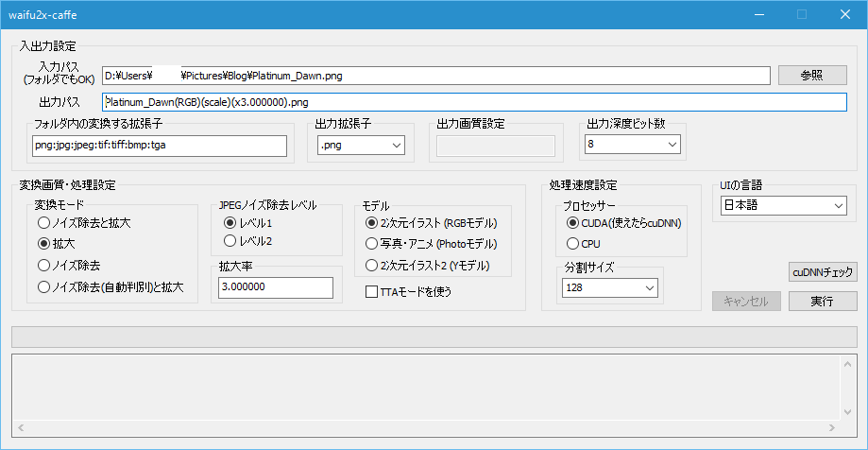Screen dimensions: 868x450
Task: Select ノイズ除去(自動判別)と拡大 mode
Action: [43, 286]
